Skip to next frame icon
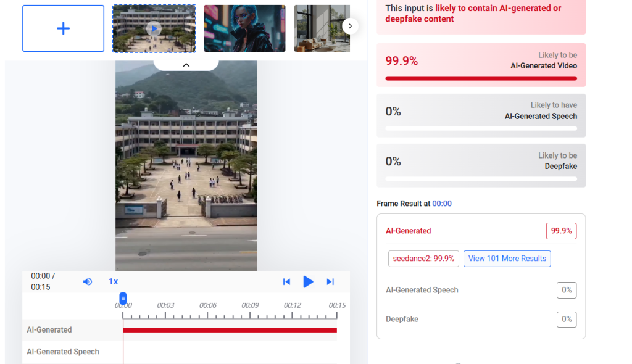The width and height of the screenshot is (632, 364). (330, 282)
